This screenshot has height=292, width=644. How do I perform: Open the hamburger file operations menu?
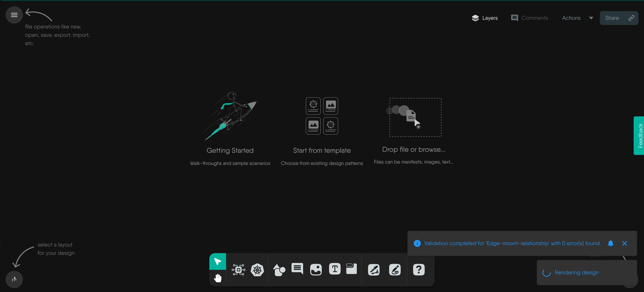click(14, 15)
